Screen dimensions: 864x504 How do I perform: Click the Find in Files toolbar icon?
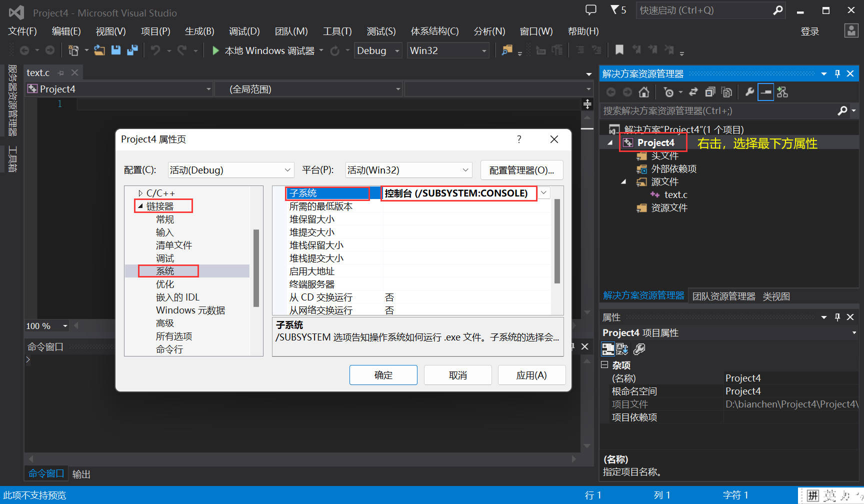click(x=507, y=50)
